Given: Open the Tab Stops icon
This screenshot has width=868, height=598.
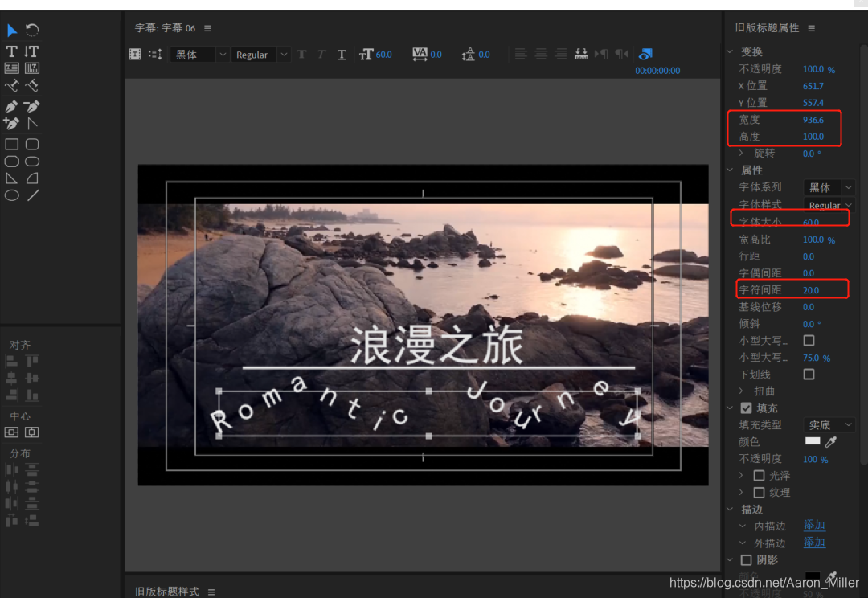Looking at the screenshot, I should click(581, 54).
